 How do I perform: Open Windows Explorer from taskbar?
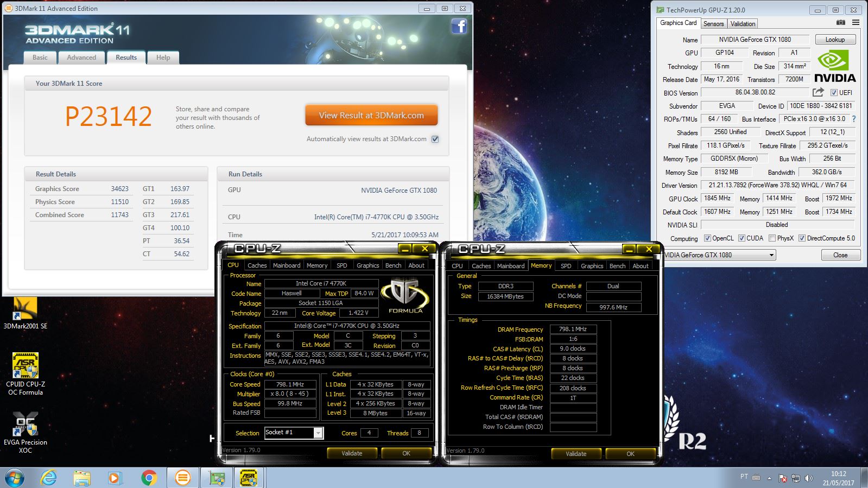[x=81, y=478]
